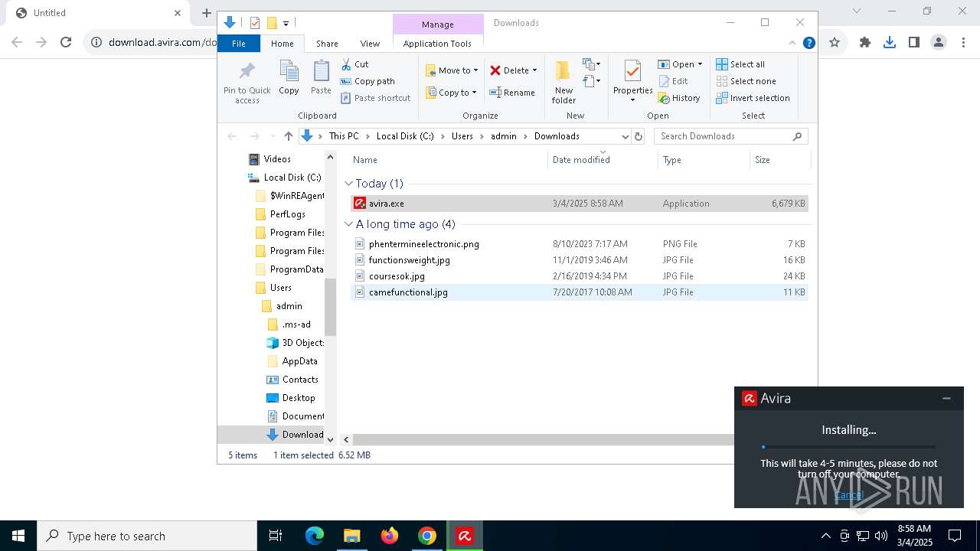Click Paste shortcut command
The height and width of the screenshot is (551, 980).
375,98
